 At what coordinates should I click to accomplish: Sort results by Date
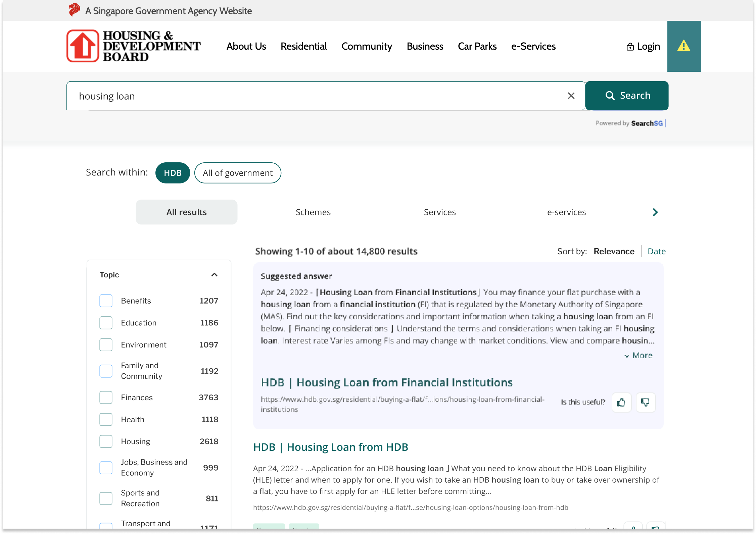point(656,251)
